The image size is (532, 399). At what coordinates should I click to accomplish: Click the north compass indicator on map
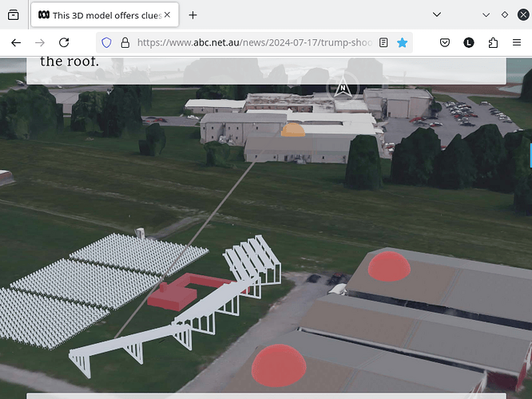coord(343,89)
